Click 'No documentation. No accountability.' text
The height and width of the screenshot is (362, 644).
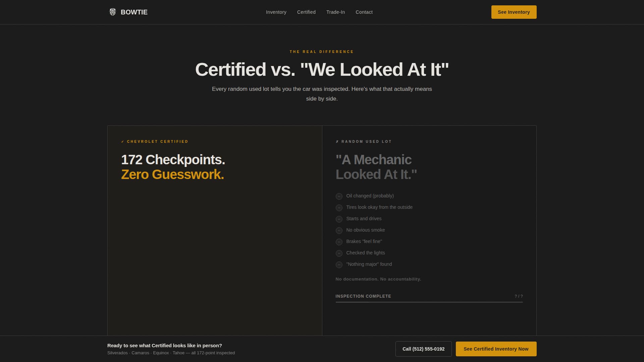click(378, 279)
